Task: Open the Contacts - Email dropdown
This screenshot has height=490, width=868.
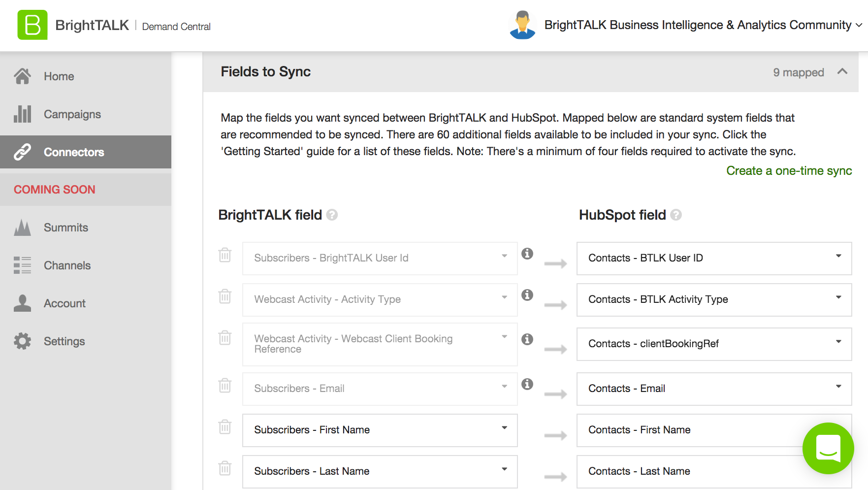Action: click(x=714, y=389)
